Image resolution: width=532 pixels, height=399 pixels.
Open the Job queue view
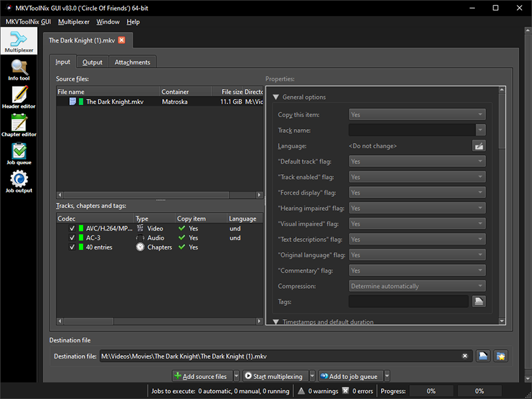tap(19, 154)
